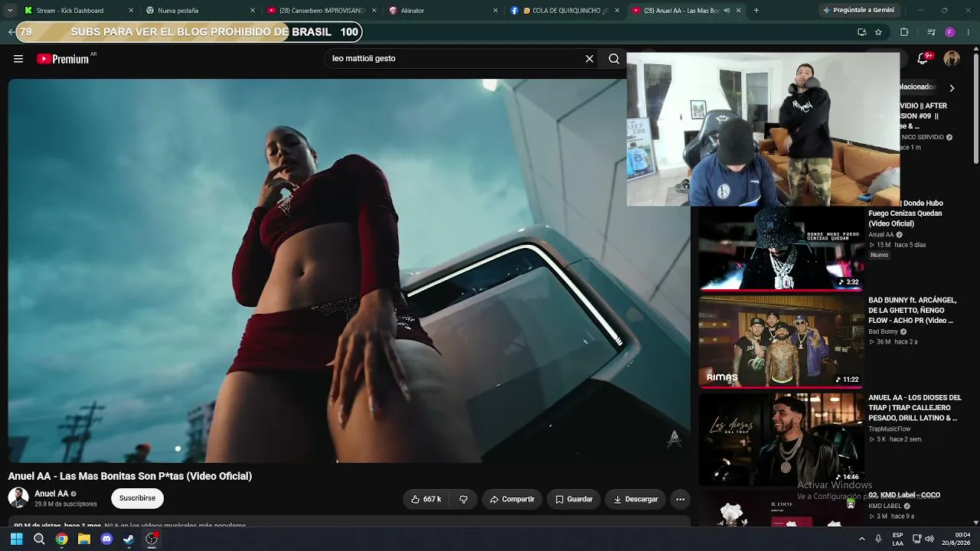Open Google Chrome from the taskbar
Image resolution: width=980 pixels, height=551 pixels.
[x=61, y=539]
